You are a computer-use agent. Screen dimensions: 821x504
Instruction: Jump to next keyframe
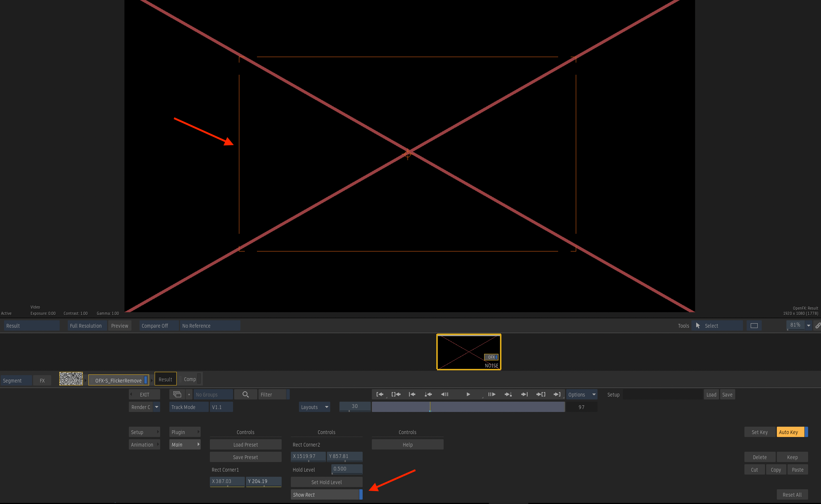(x=508, y=394)
